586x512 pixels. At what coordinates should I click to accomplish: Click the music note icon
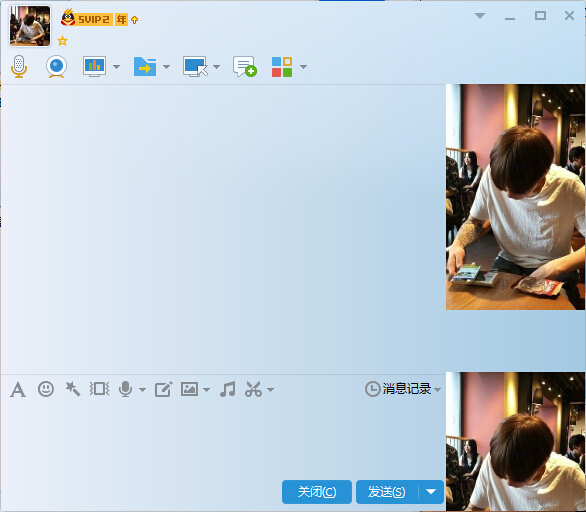(x=228, y=389)
